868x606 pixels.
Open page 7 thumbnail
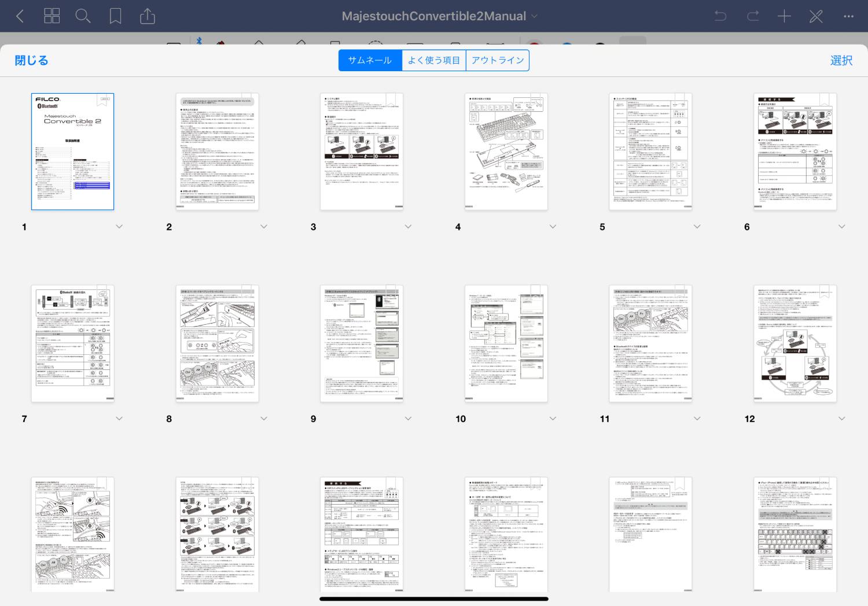point(72,343)
